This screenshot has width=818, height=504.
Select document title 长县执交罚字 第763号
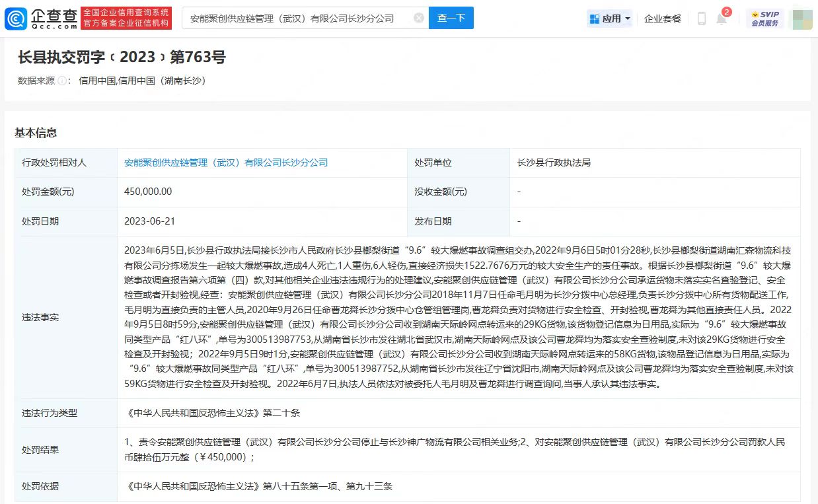click(x=122, y=57)
